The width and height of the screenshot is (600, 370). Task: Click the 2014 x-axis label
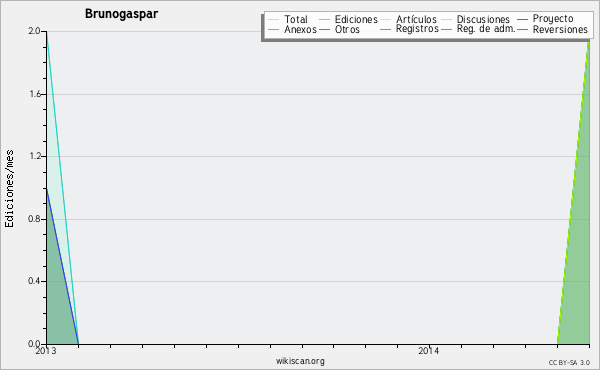pyautogui.click(x=429, y=351)
